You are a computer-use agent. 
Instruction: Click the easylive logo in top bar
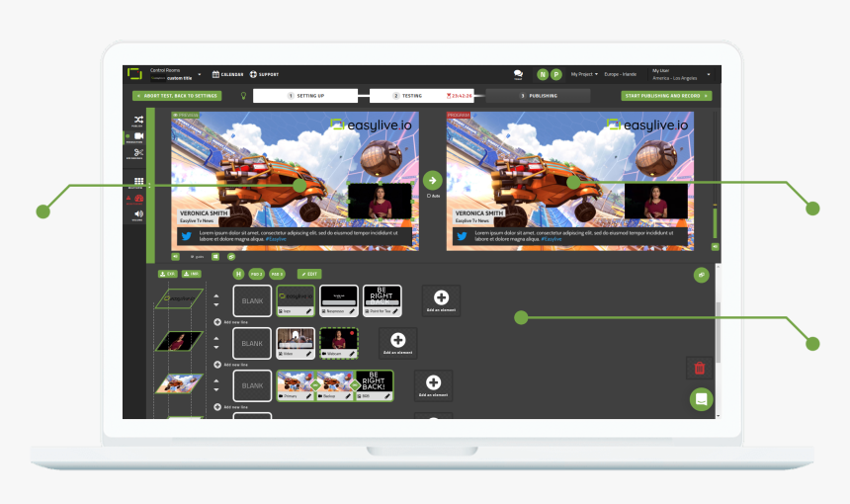(134, 74)
